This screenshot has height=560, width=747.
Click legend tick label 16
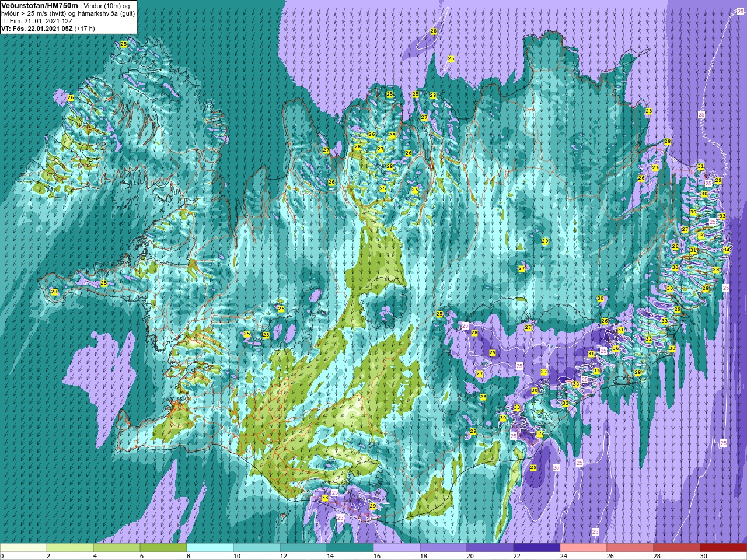point(377,556)
